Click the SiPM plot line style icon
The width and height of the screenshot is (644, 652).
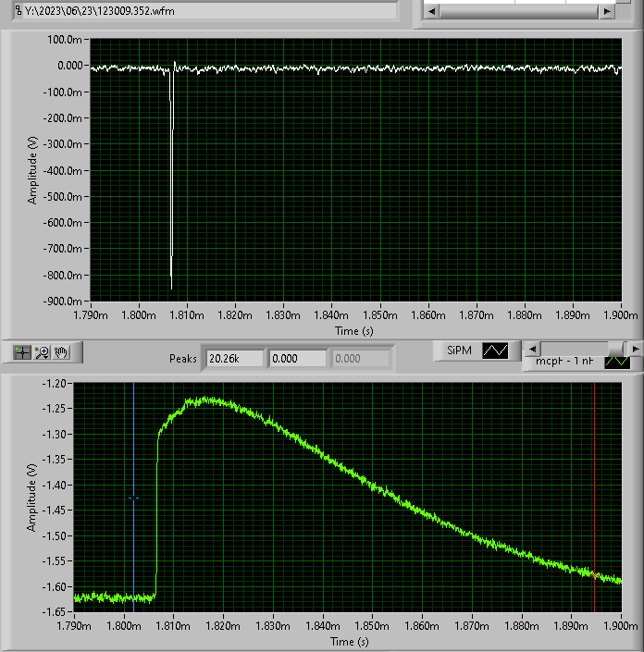pos(496,351)
